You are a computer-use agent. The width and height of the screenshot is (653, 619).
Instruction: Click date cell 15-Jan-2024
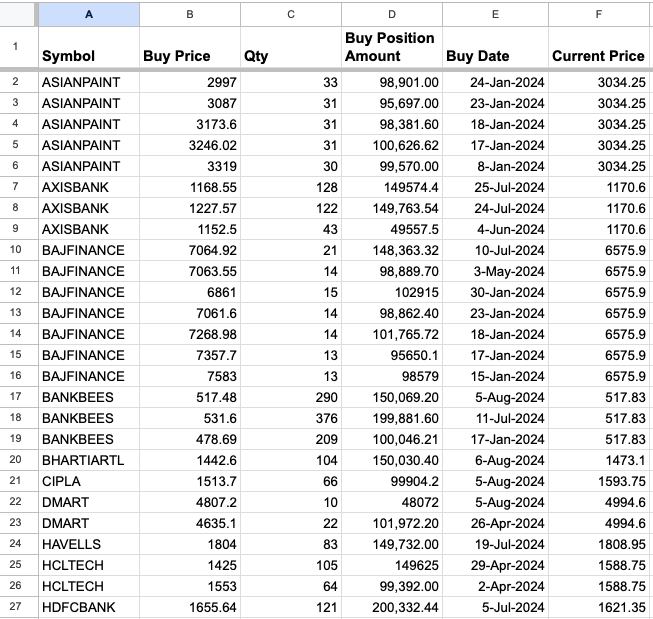click(x=495, y=376)
